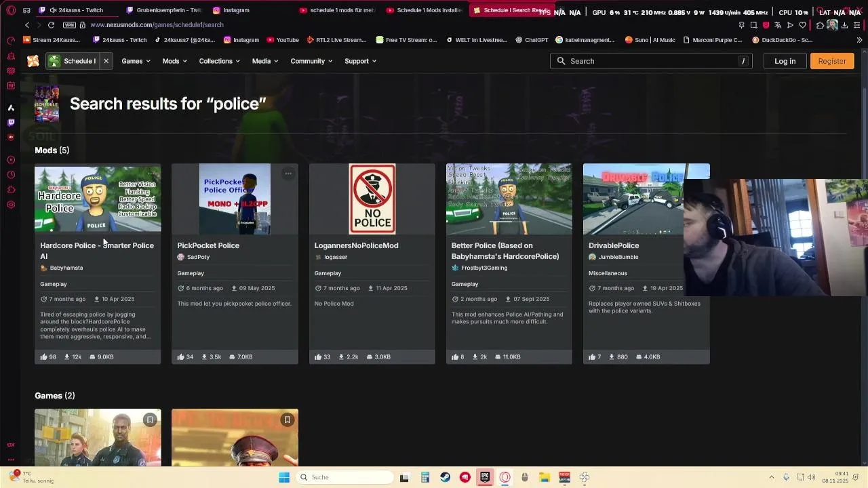This screenshot has height=488, width=868.
Task: Expand the Mods menu
Action: [x=174, y=61]
